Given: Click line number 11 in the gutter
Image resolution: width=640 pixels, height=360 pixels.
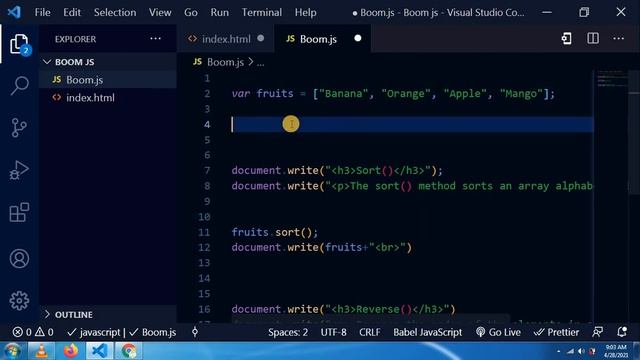Looking at the screenshot, I should pos(204,232).
